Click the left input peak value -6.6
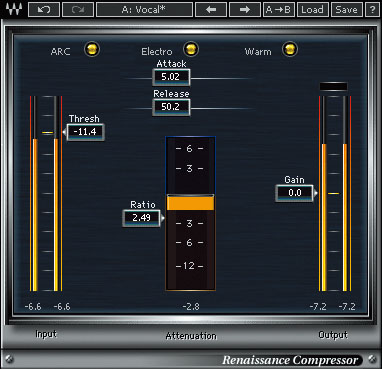The height and width of the screenshot is (369, 382). pos(33,307)
